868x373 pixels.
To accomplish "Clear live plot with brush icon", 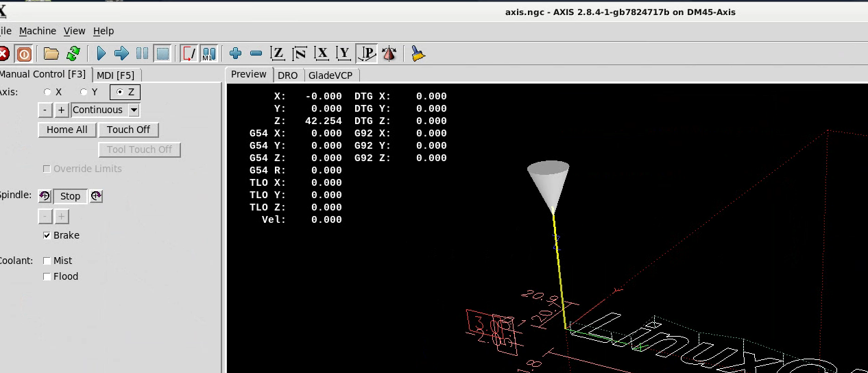I will point(418,53).
